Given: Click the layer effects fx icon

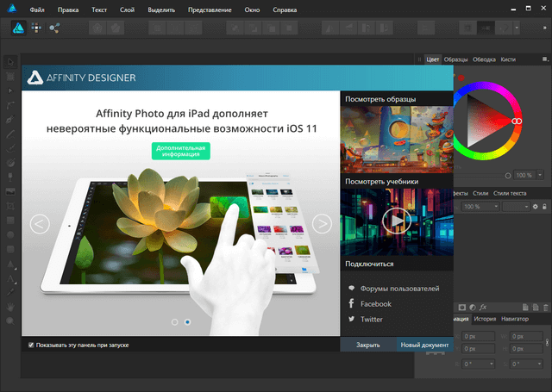Looking at the screenshot, I should (x=483, y=307).
